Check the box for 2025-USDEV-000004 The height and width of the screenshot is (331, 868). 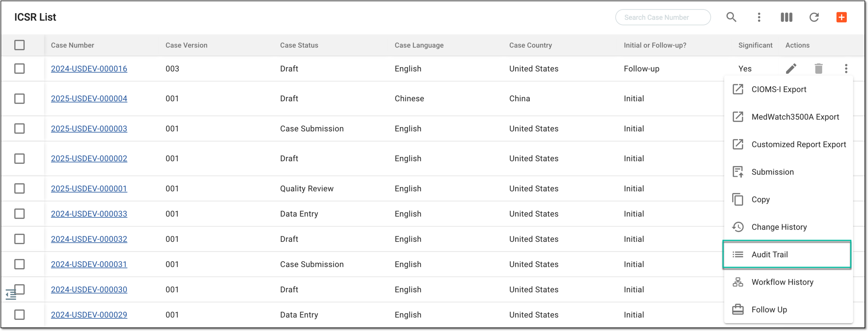coord(19,98)
